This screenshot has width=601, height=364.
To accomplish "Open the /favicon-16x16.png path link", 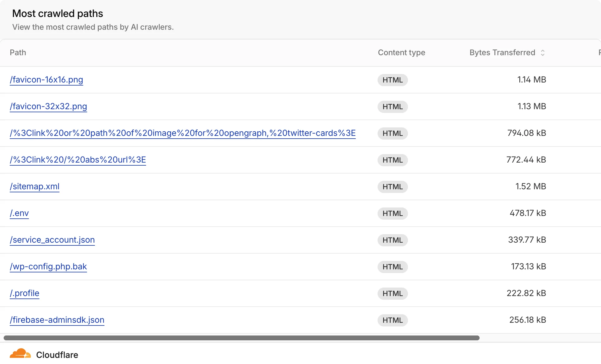I will 46,80.
